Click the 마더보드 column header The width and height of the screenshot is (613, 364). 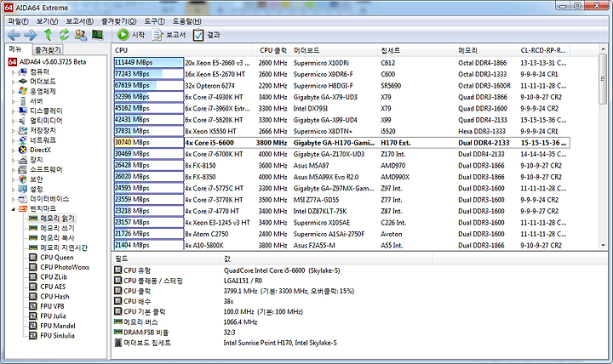pos(335,50)
